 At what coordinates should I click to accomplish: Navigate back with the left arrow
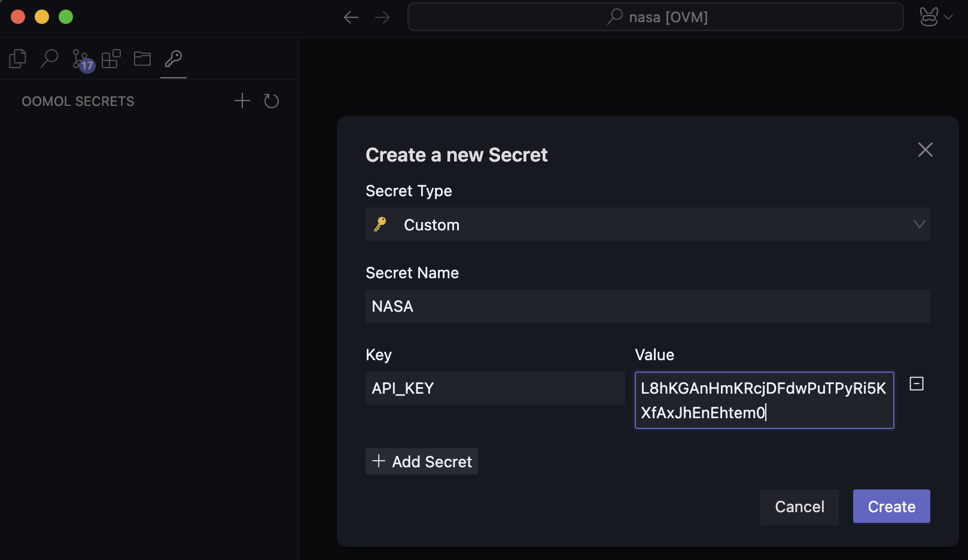pyautogui.click(x=351, y=17)
